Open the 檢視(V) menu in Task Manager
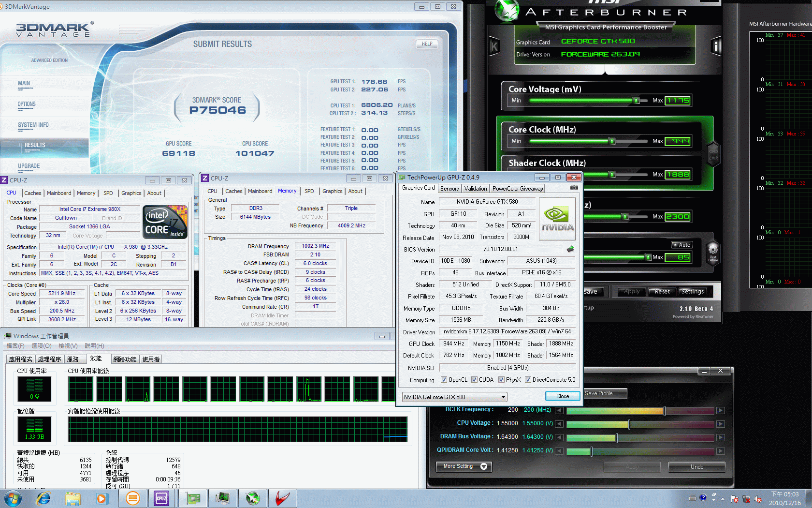The height and width of the screenshot is (508, 812). (x=68, y=346)
